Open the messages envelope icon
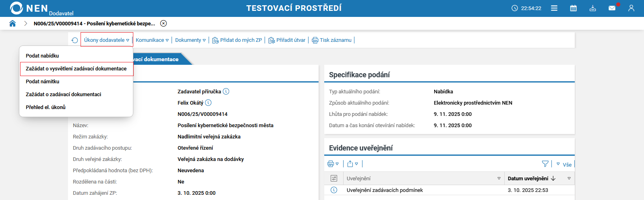The height and width of the screenshot is (200, 644). click(612, 8)
